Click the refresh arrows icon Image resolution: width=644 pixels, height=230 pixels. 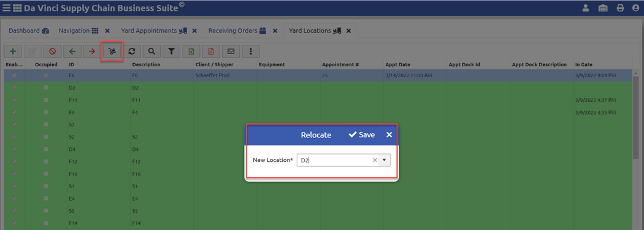pos(132,52)
